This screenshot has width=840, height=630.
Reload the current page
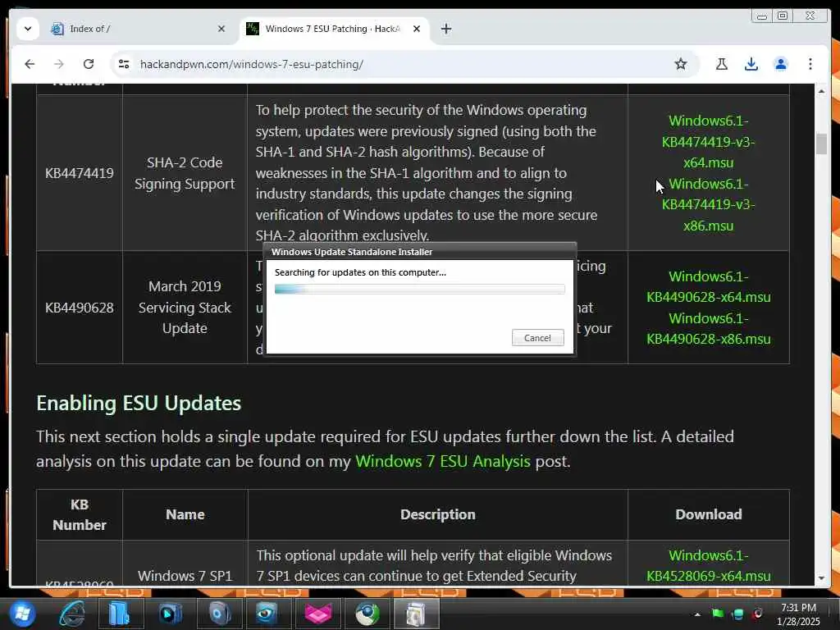(x=89, y=64)
